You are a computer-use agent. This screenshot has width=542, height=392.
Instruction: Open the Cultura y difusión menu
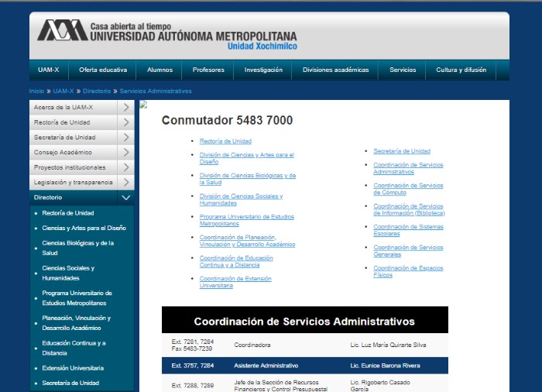coord(461,70)
